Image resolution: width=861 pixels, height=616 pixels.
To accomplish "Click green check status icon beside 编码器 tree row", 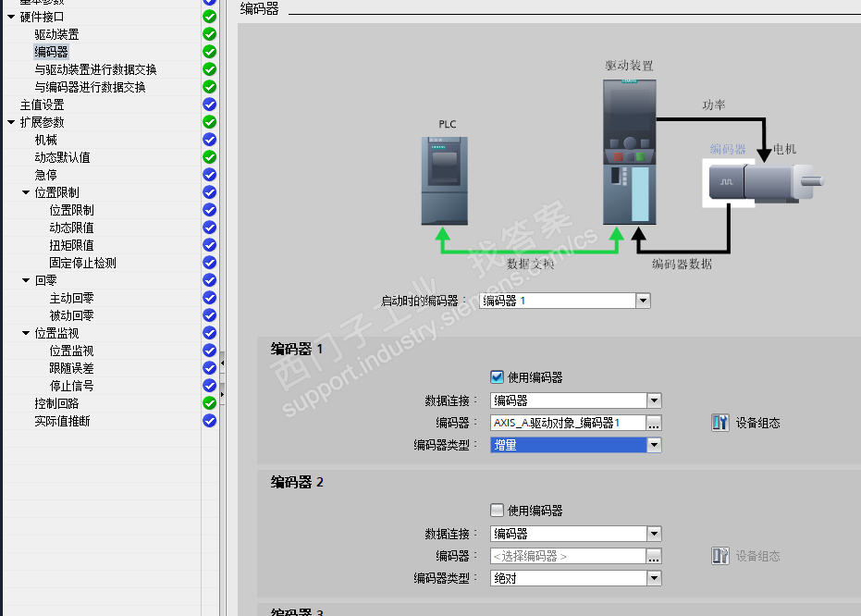I will pos(209,52).
